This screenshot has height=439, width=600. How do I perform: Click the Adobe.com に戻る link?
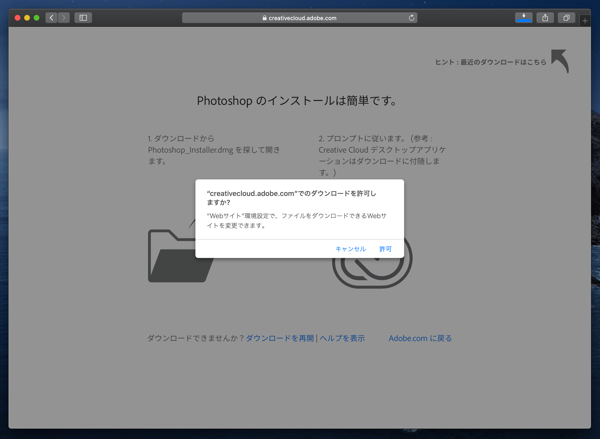click(x=420, y=338)
